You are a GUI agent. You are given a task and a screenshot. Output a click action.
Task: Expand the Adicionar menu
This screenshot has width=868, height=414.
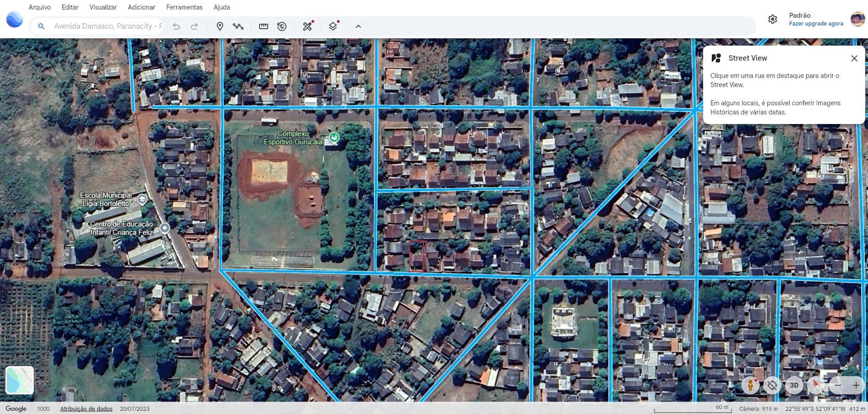(141, 7)
